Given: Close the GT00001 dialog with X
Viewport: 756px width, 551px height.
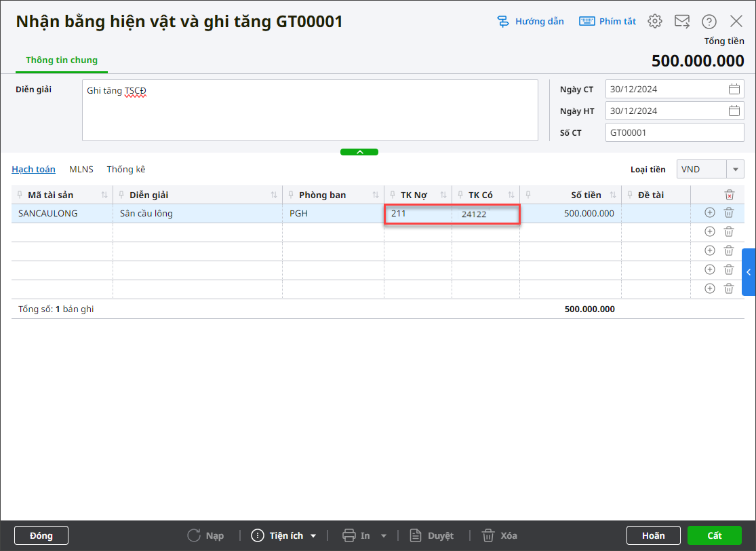Looking at the screenshot, I should [x=736, y=21].
